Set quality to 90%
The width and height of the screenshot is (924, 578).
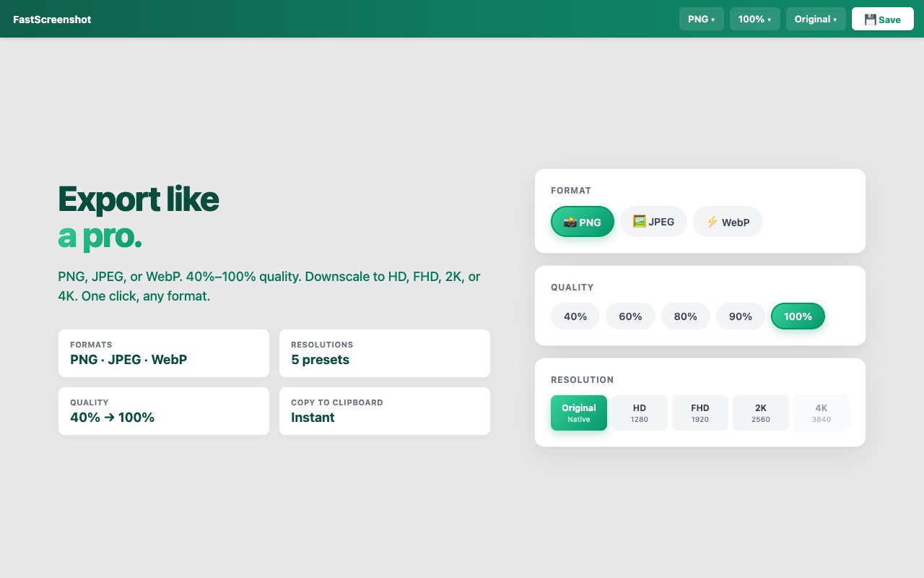(x=741, y=316)
